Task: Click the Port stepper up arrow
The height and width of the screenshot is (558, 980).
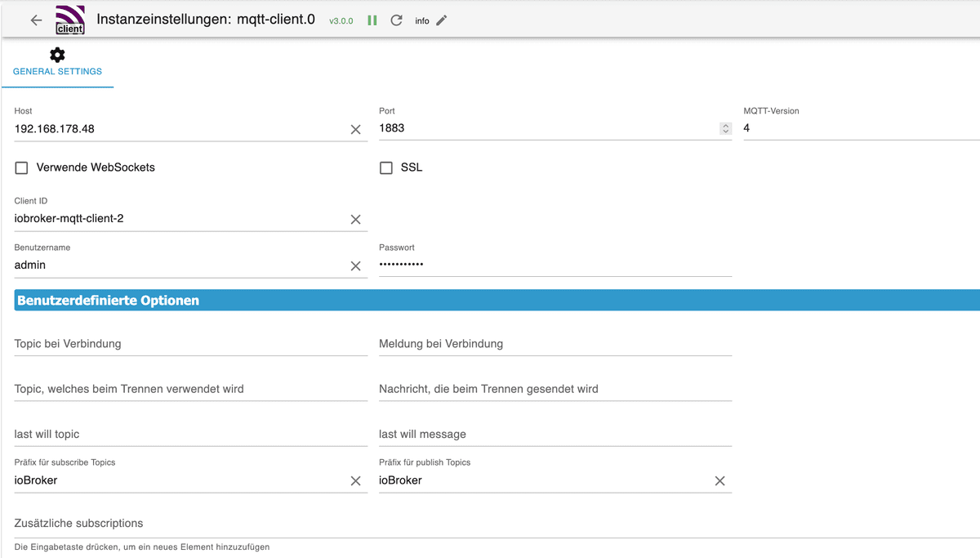Action: 725,124
